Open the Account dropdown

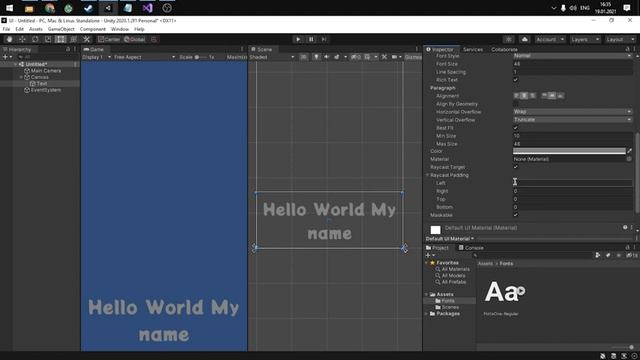click(550, 39)
